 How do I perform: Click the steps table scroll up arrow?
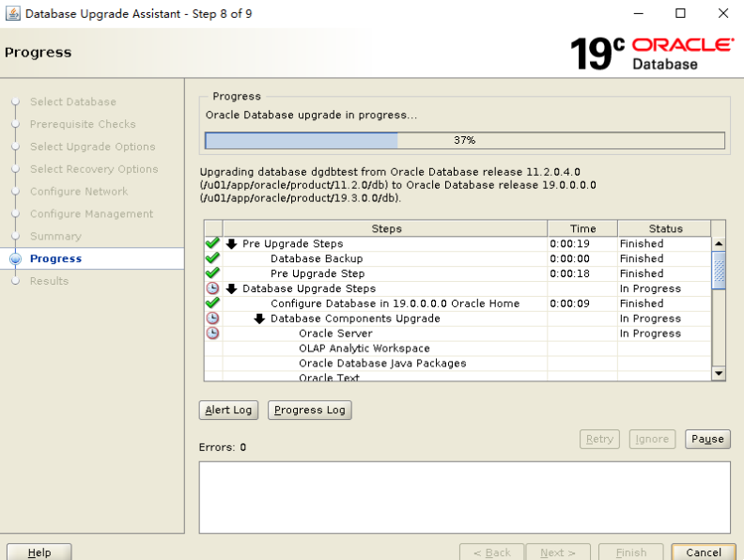click(x=719, y=244)
